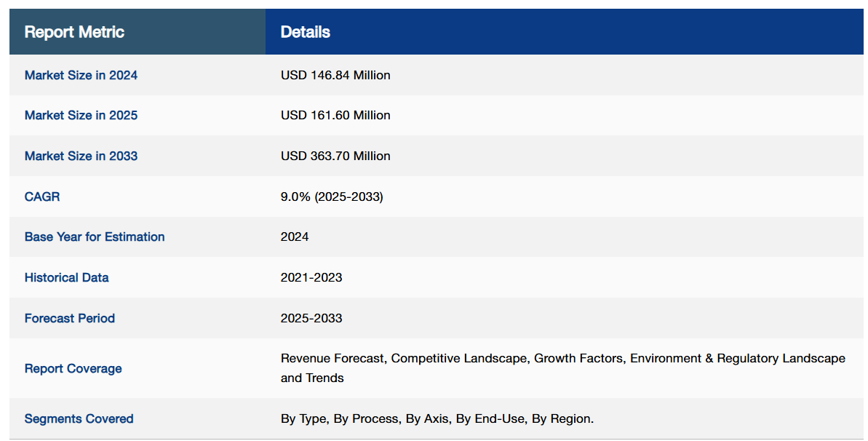
Task: Select the 'Report Coverage' label
Action: 73,368
